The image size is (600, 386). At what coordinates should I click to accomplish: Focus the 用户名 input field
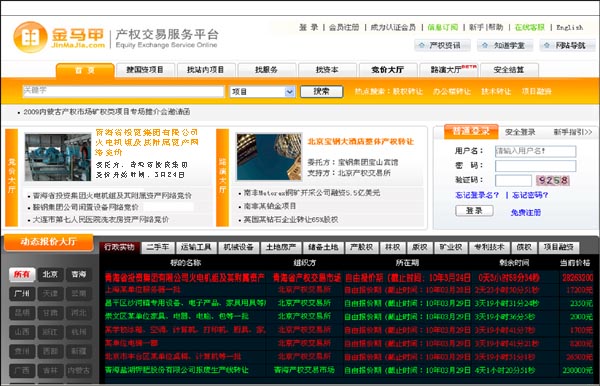click(535, 151)
